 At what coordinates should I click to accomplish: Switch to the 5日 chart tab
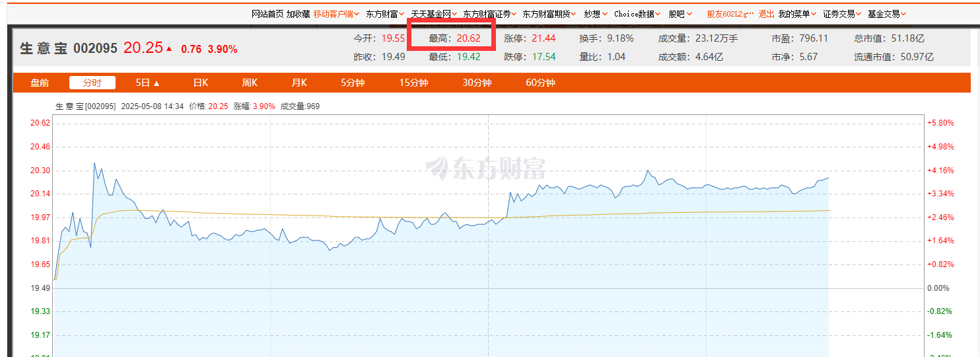point(148,83)
